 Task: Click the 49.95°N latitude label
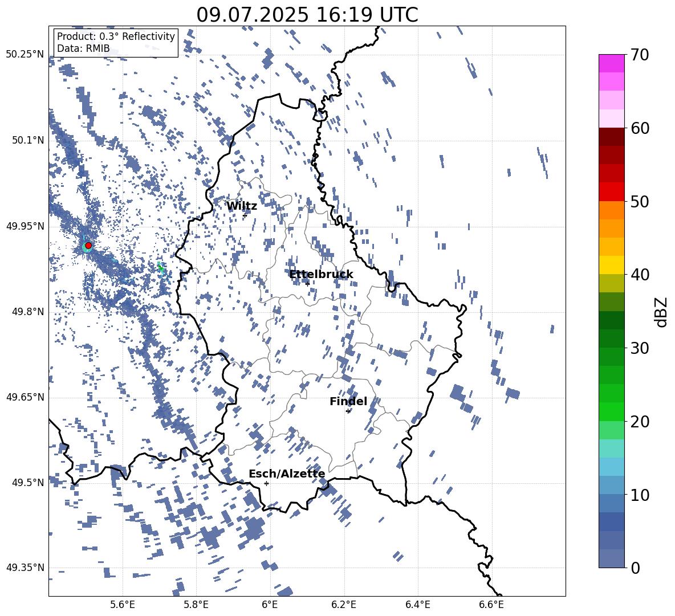25,226
